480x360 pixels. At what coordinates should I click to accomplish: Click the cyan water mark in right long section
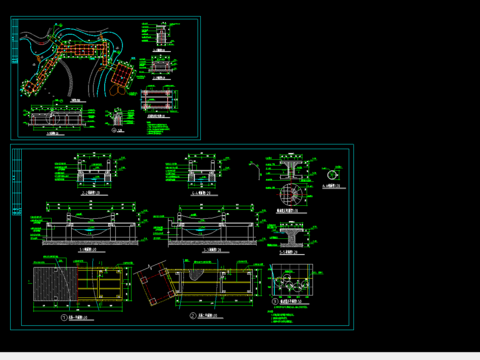click(200, 230)
